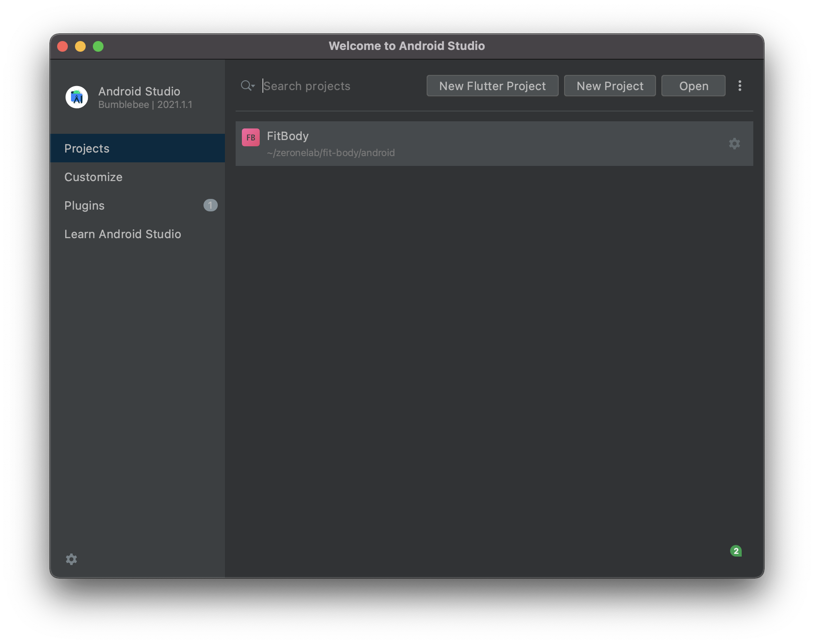Open FitBody project gear options
This screenshot has width=814, height=644.
click(734, 144)
